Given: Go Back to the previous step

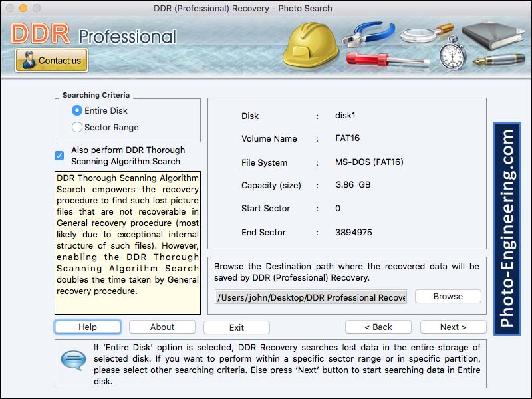Looking at the screenshot, I should (378, 327).
